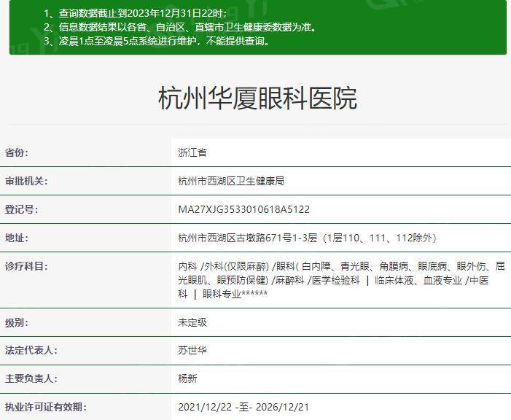The width and height of the screenshot is (511, 420).
Task: Select registration number MA27XJG3533010618A5122
Action: 243,209
